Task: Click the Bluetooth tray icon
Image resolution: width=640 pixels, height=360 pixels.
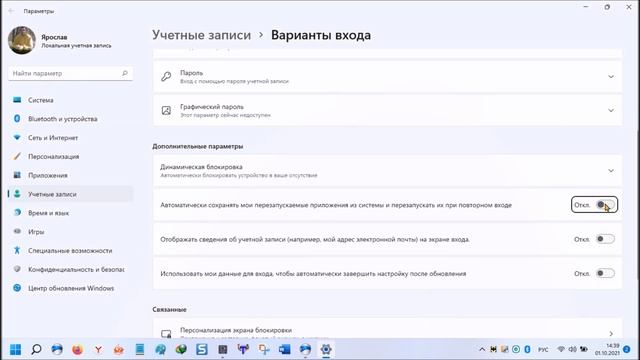Action: (x=527, y=349)
